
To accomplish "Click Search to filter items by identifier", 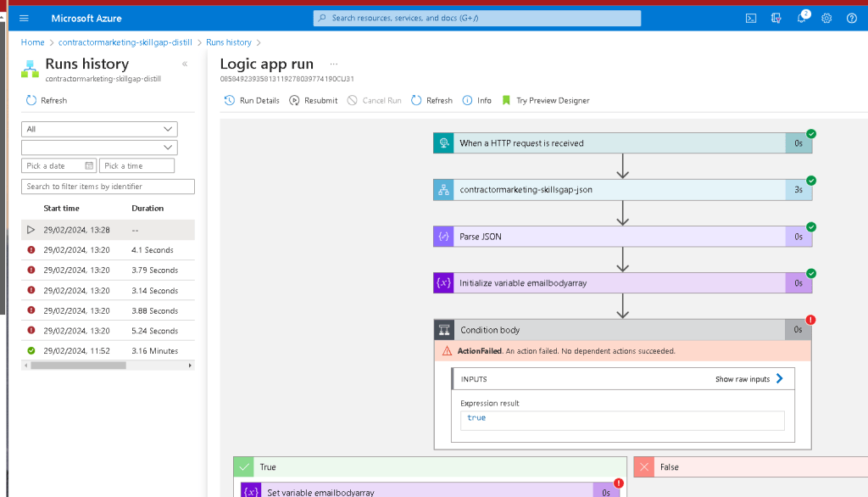I will [108, 187].
